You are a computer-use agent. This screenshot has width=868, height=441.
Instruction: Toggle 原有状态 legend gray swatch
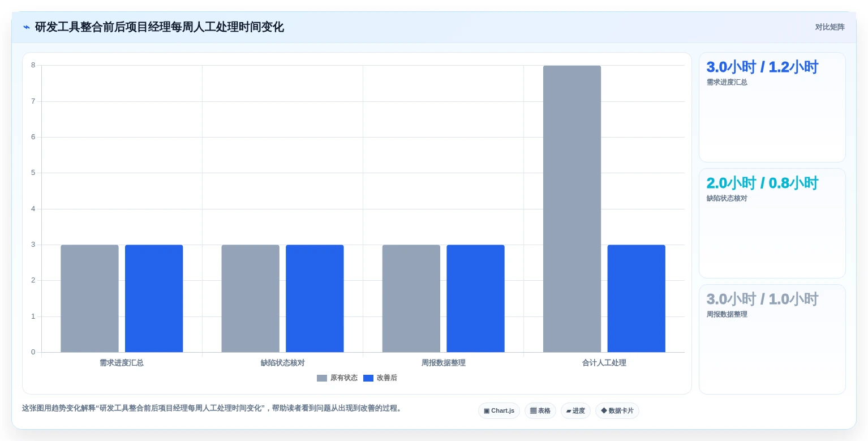point(322,378)
